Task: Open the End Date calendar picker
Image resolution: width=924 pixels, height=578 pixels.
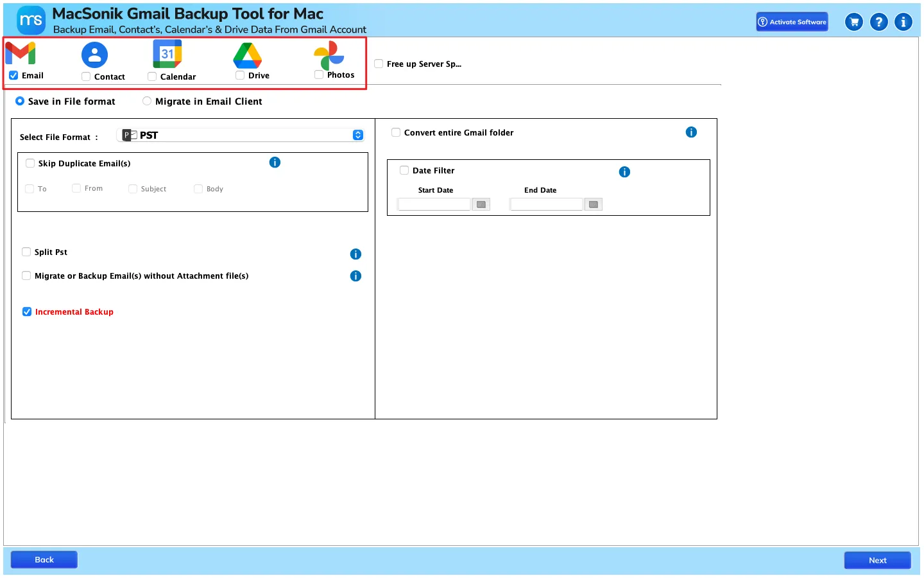Action: point(594,204)
